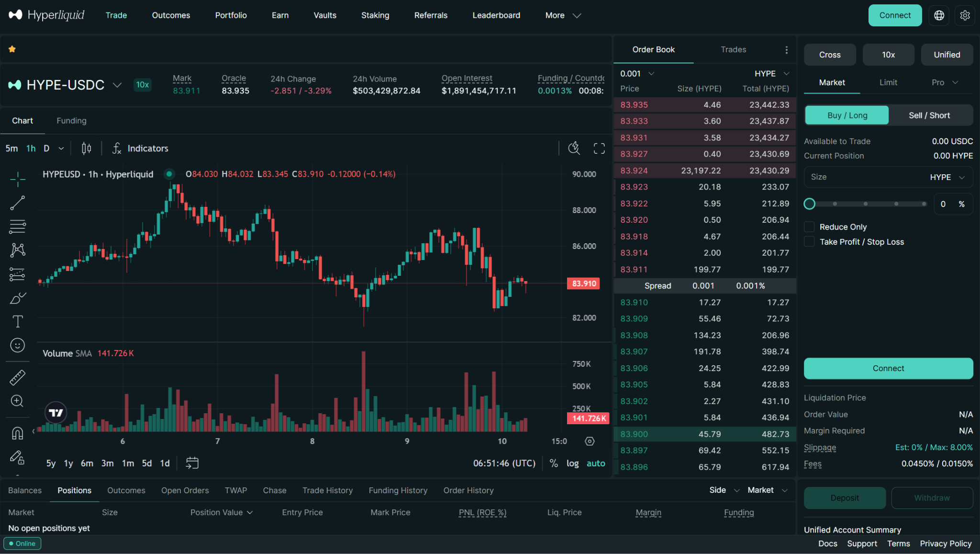
Task: Change the candlestick chart style
Action: [x=86, y=148]
